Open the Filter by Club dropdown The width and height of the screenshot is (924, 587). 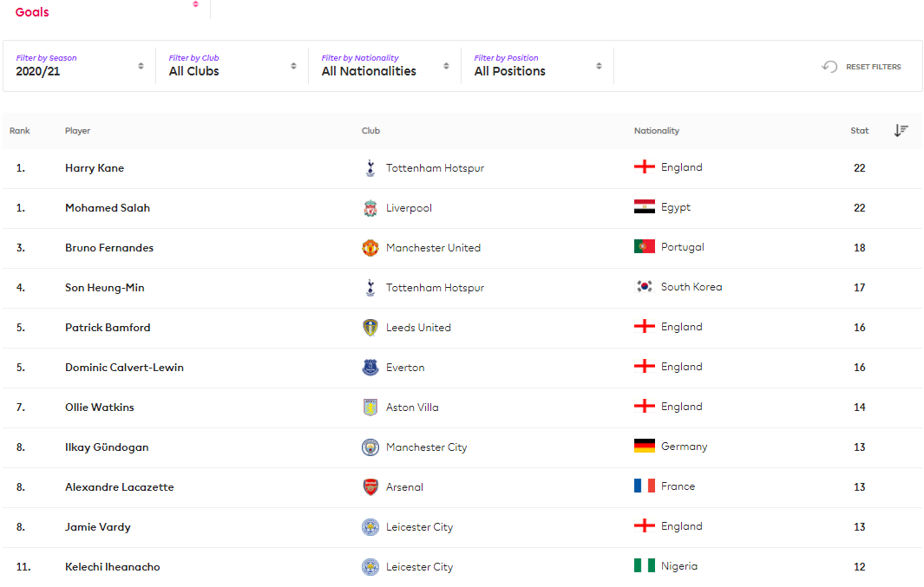(x=233, y=66)
